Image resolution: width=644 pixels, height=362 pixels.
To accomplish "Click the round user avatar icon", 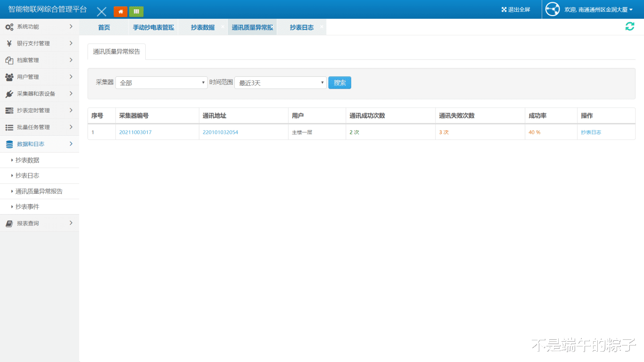I will pos(552,9).
